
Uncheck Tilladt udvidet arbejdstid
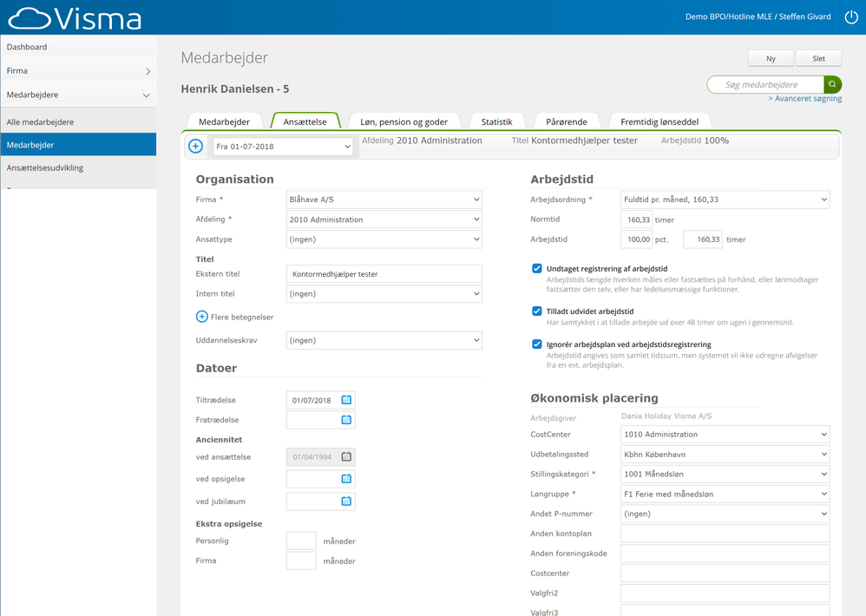[x=537, y=311]
